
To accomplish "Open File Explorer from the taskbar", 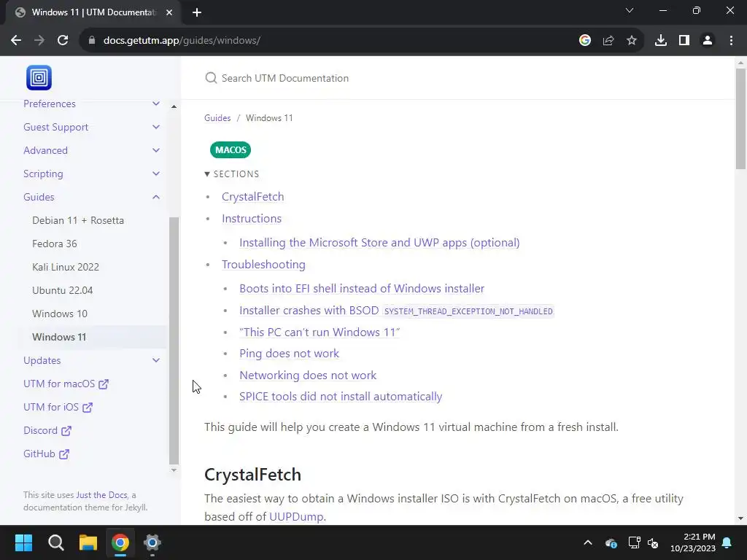I will pos(88,542).
